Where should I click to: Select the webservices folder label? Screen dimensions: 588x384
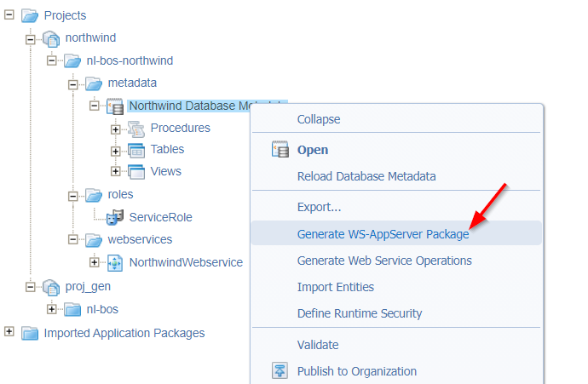point(140,239)
